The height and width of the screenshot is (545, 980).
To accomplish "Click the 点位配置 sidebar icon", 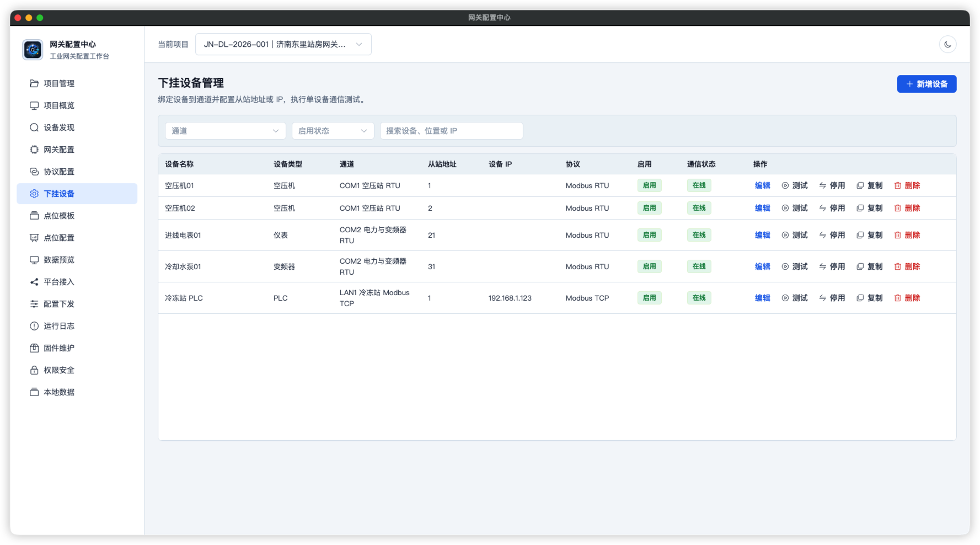I will tap(34, 238).
